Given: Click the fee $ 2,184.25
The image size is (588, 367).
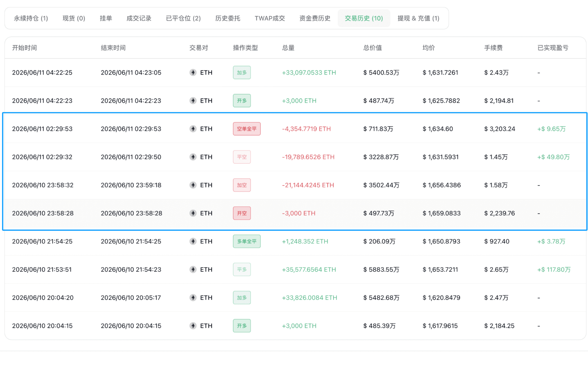Looking at the screenshot, I should (x=499, y=325).
